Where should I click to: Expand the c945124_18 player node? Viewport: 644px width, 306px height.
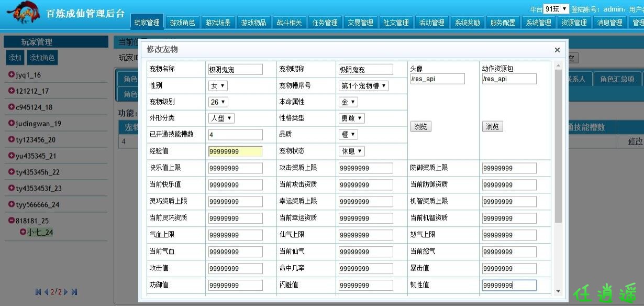point(12,107)
